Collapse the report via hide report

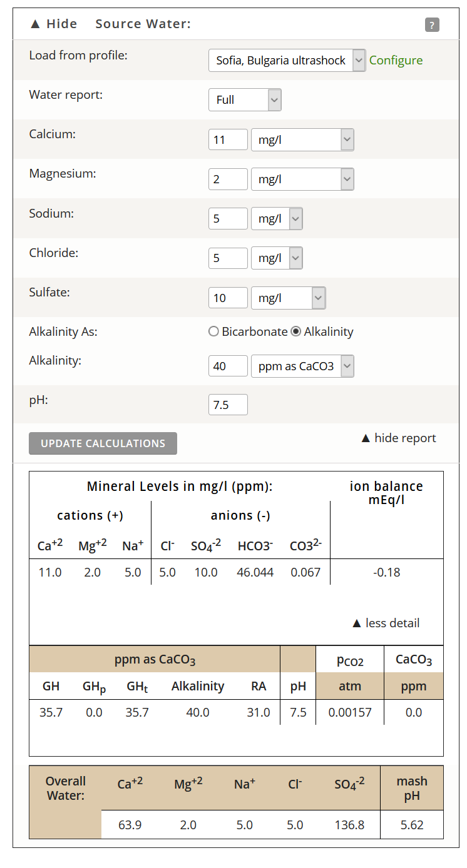coord(398,438)
